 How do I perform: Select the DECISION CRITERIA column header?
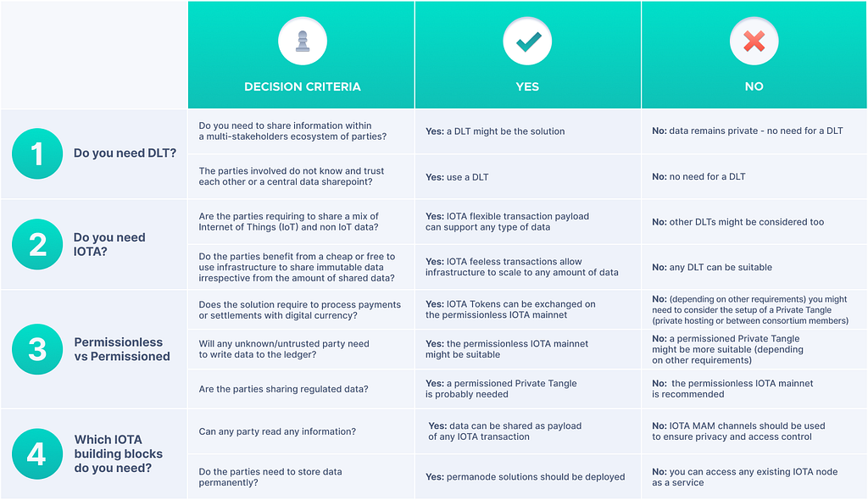tap(302, 86)
